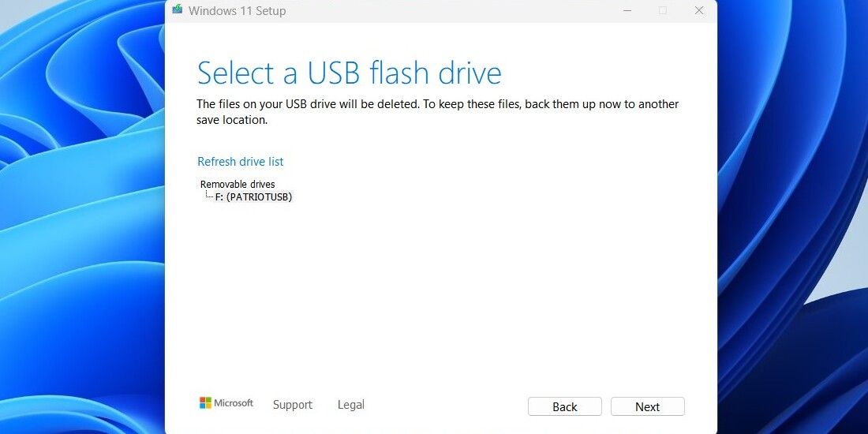Click the desktop wallpaper right of the dialog
Screen dimensions: 868x434
[789, 237]
